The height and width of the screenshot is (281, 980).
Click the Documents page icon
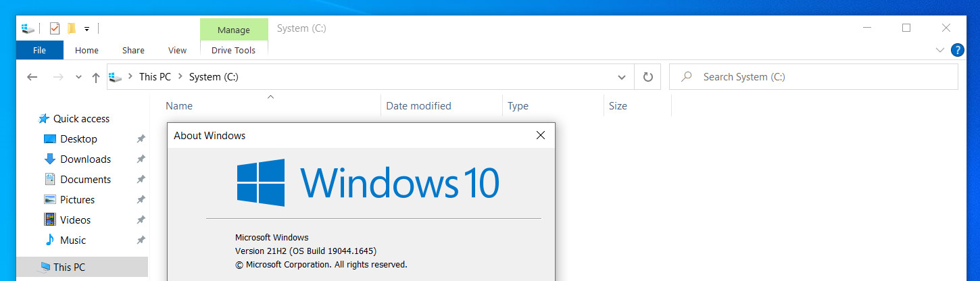click(x=49, y=180)
